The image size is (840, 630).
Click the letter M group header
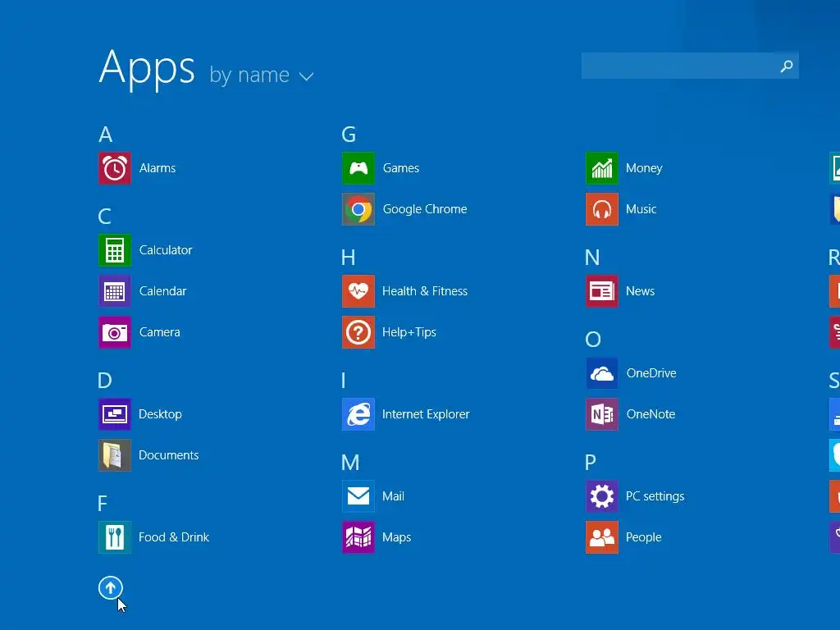coord(350,463)
